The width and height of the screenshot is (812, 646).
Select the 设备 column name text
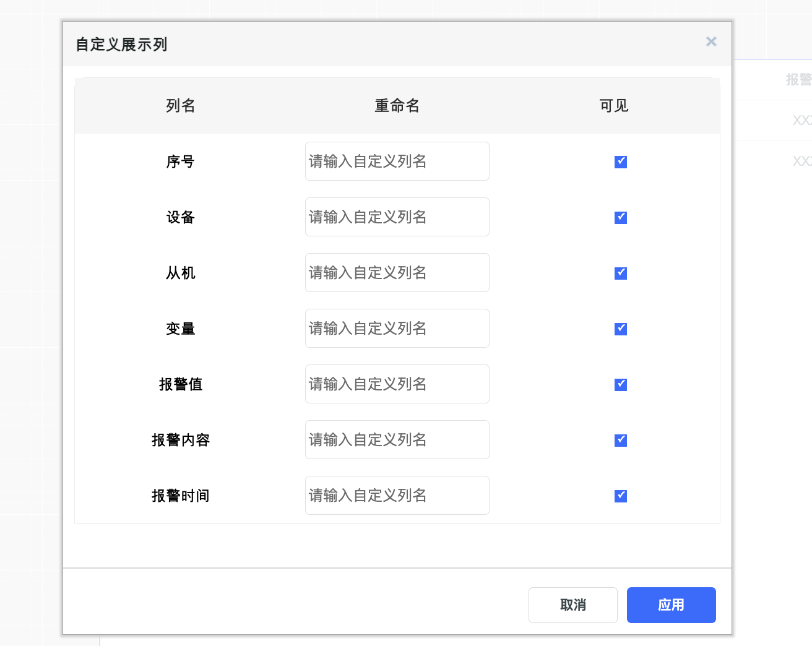point(181,217)
